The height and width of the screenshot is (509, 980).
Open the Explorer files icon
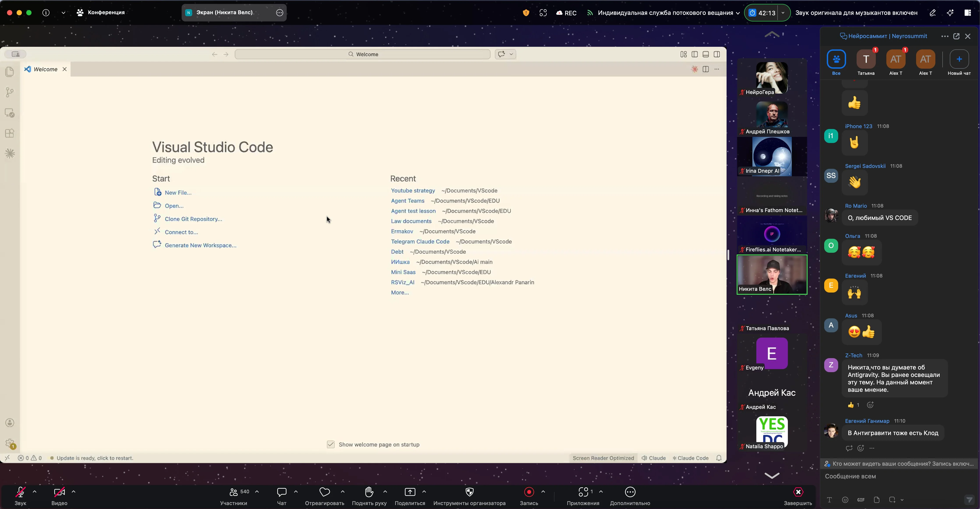click(10, 72)
